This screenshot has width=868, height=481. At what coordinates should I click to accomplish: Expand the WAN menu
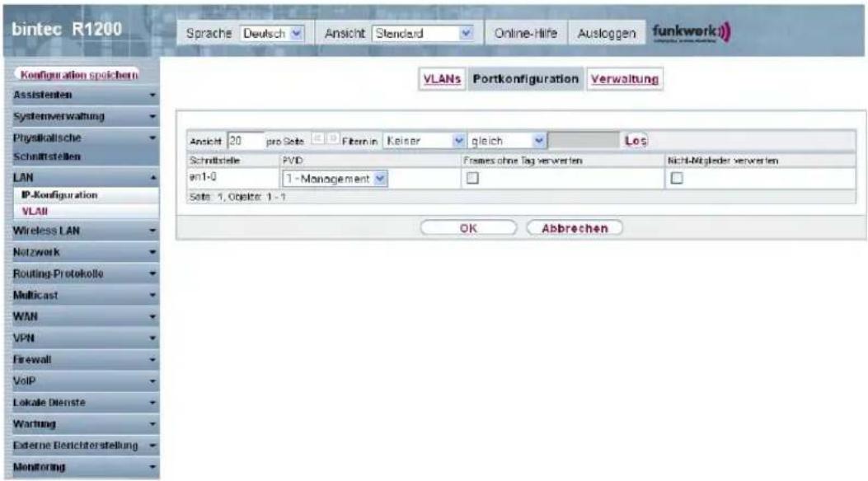(82, 317)
